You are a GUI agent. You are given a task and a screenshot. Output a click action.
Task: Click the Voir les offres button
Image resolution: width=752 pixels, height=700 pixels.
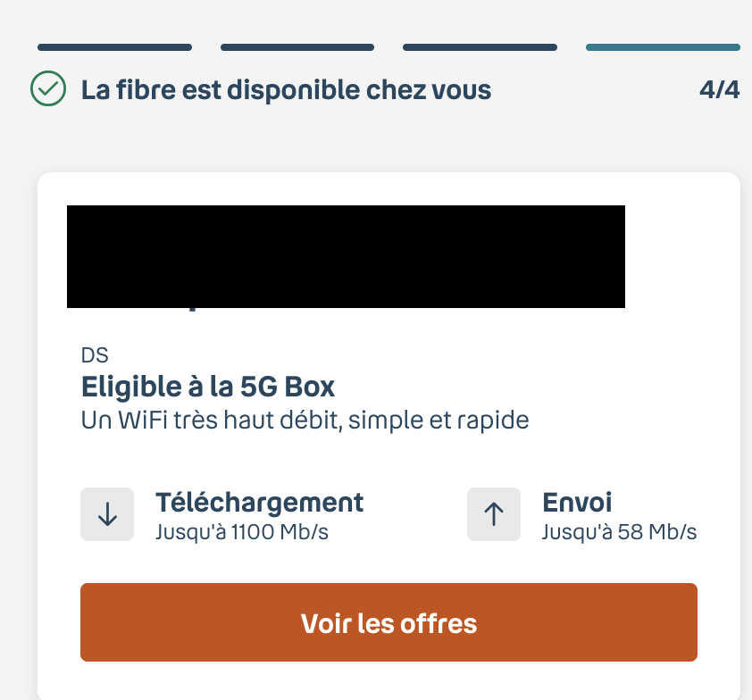pos(389,622)
